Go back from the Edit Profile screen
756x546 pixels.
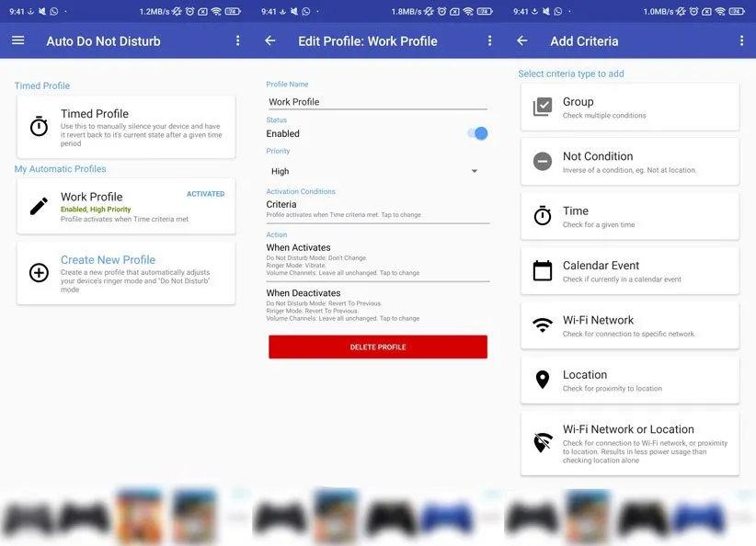coord(270,40)
